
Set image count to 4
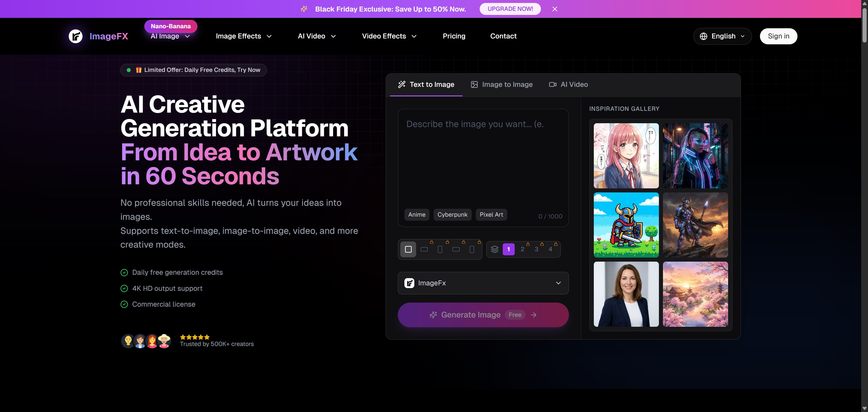pyautogui.click(x=550, y=249)
